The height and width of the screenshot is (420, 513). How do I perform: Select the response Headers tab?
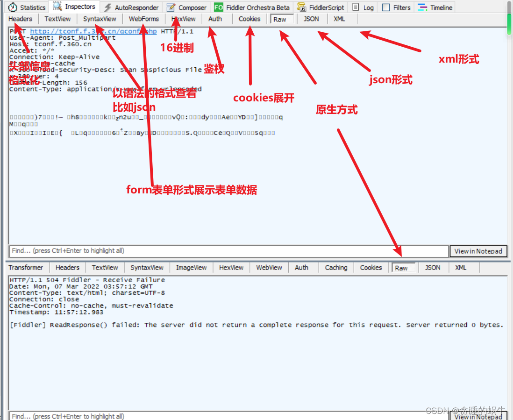coord(67,268)
